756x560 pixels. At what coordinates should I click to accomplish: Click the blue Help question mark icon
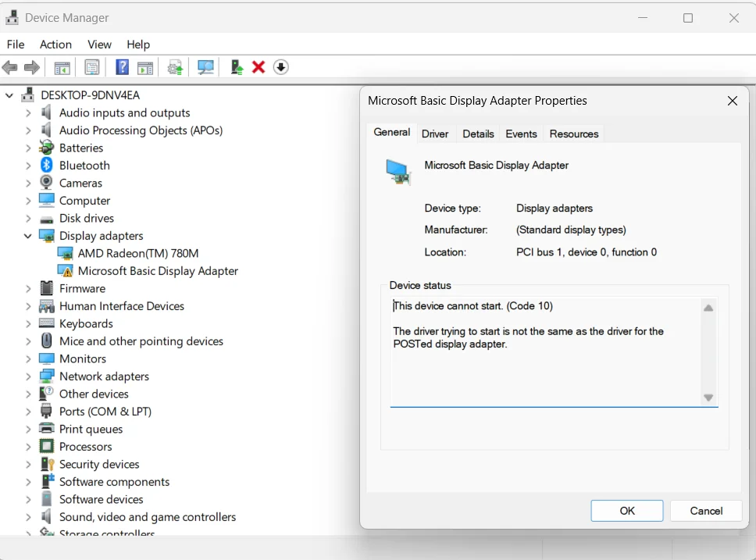(x=122, y=67)
